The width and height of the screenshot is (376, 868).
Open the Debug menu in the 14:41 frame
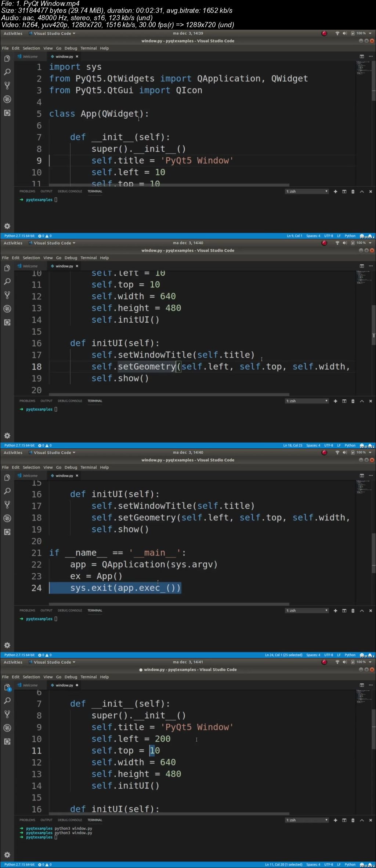(x=71, y=677)
